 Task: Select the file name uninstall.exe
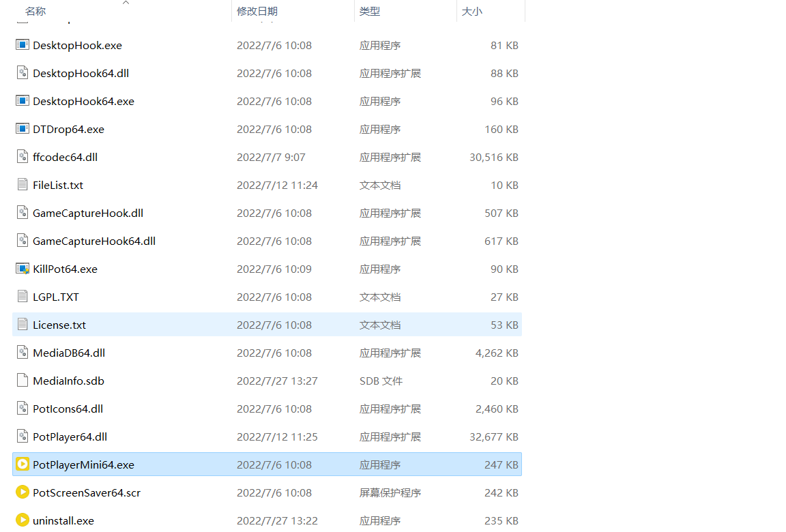63,521
